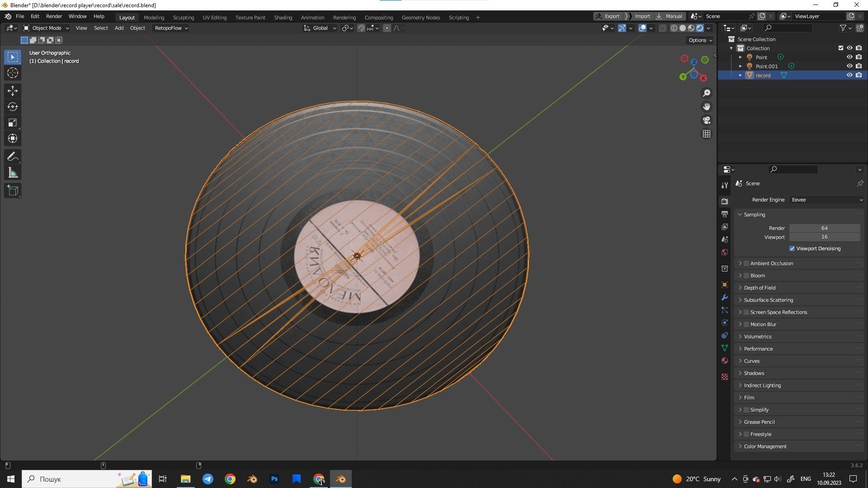Activate the Rotate tool
The width and height of the screenshot is (868, 488).
[13, 107]
